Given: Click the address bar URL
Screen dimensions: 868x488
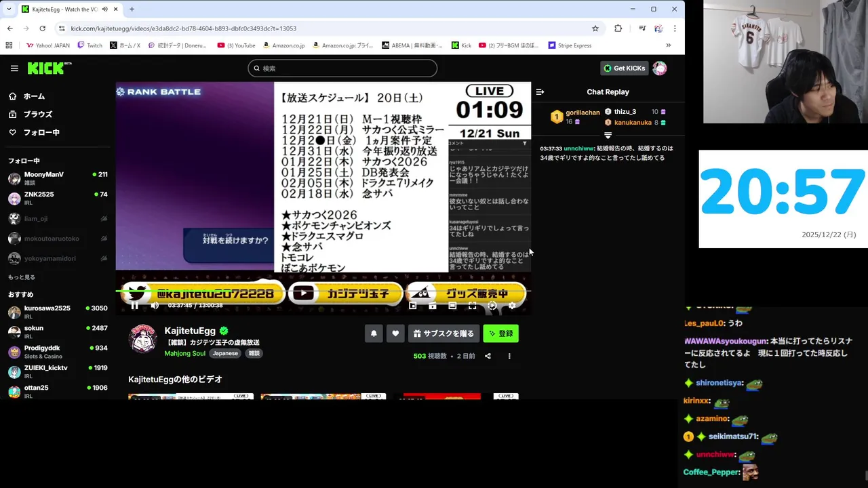Looking at the screenshot, I should (x=183, y=28).
